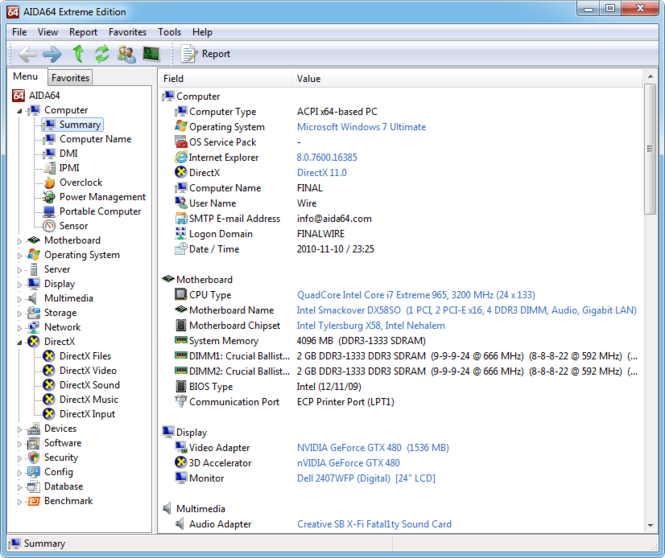The image size is (665, 558).
Task: Open the NVIDIA GeForce GTX 480 video adapter link
Action: [x=373, y=447]
